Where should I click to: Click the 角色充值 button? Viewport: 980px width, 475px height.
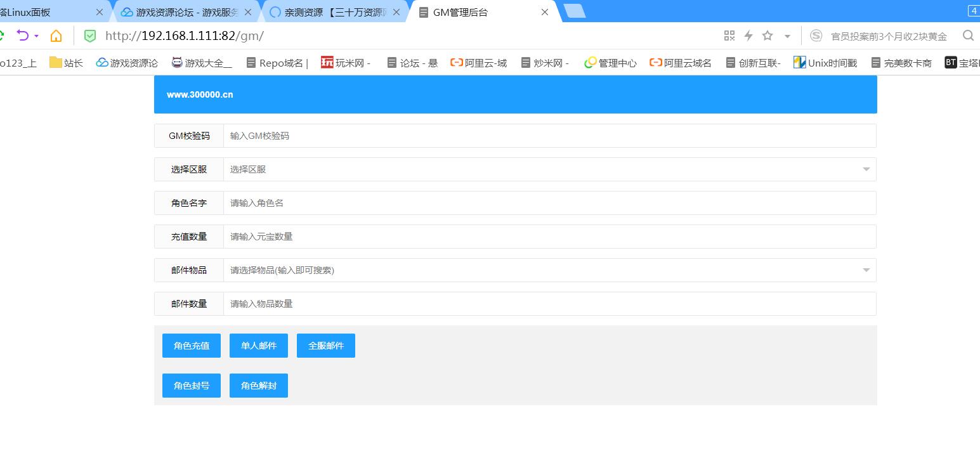192,346
